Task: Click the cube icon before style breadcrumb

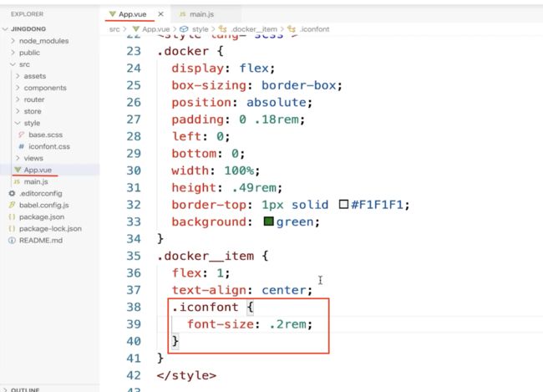Action: coord(184,29)
